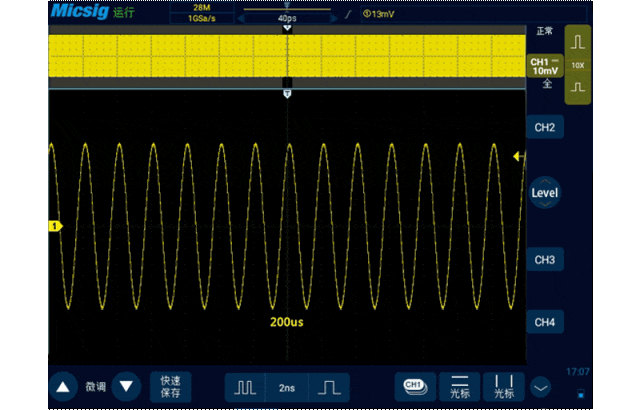Tap the fine-tune down triangle button

pos(126,387)
